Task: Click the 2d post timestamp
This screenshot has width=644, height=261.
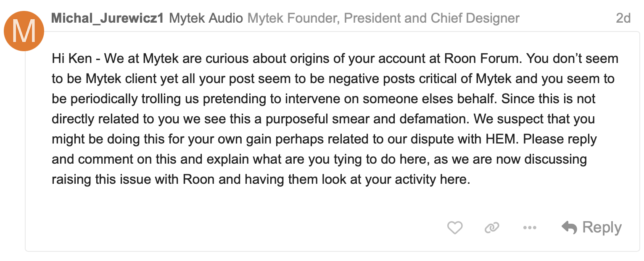Action: [x=623, y=18]
